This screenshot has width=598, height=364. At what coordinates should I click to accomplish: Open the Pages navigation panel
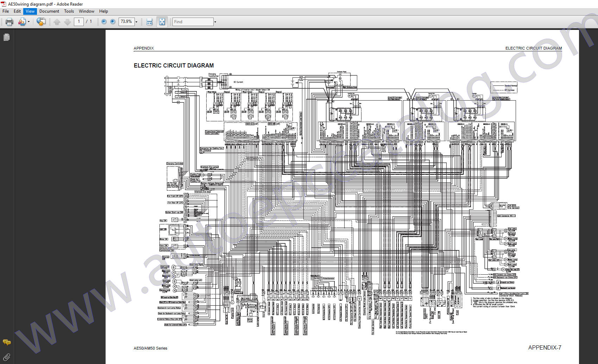click(x=6, y=37)
